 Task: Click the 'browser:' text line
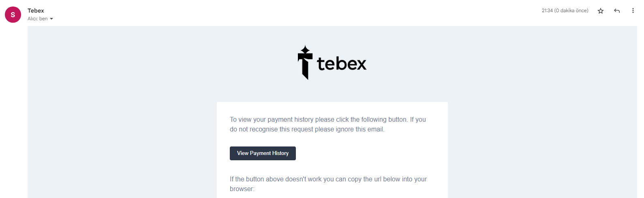click(242, 189)
